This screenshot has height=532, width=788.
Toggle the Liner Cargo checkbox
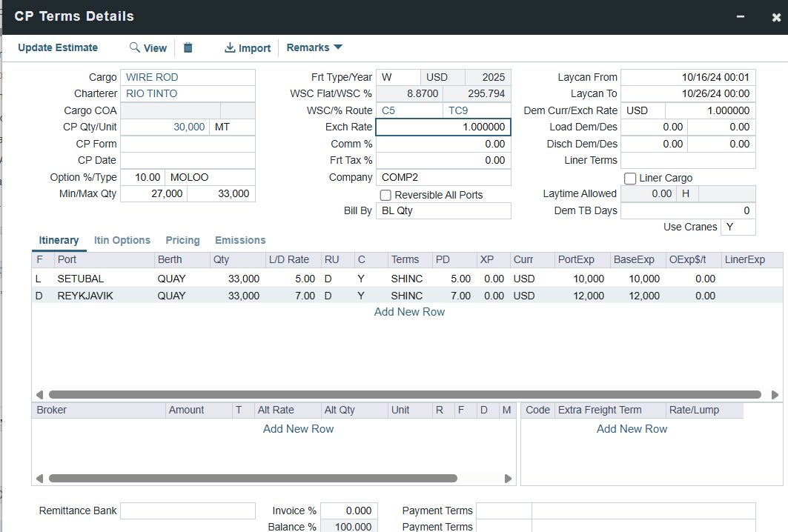[x=630, y=179]
